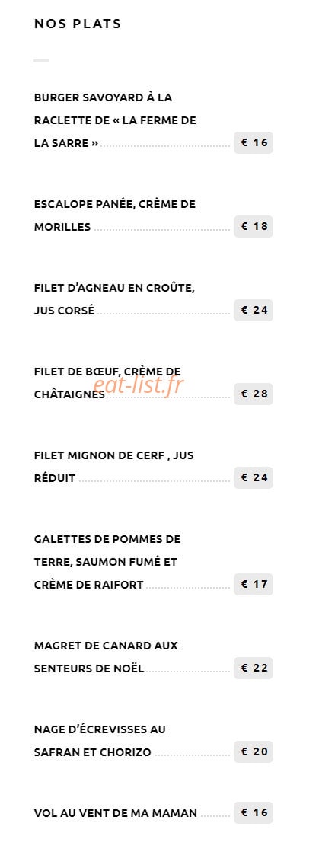The image size is (319, 868).
Task: Select Vol au vent de ma maman
Action: [116, 814]
